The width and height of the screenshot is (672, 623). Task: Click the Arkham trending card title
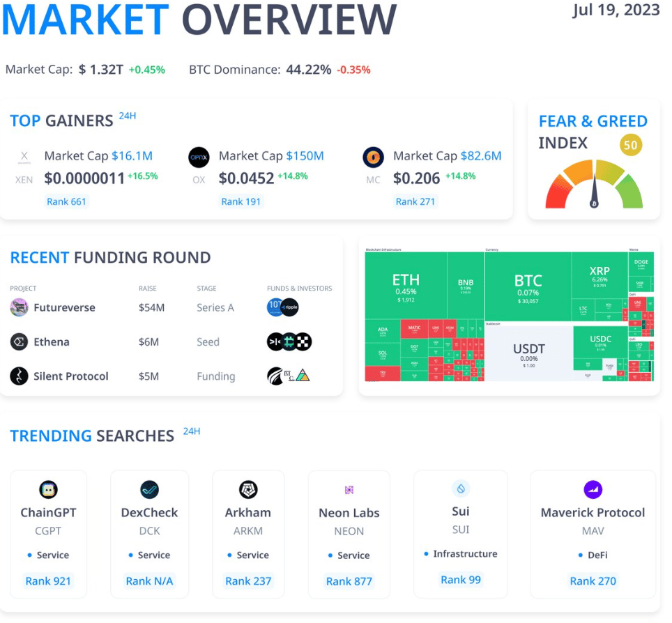click(248, 512)
